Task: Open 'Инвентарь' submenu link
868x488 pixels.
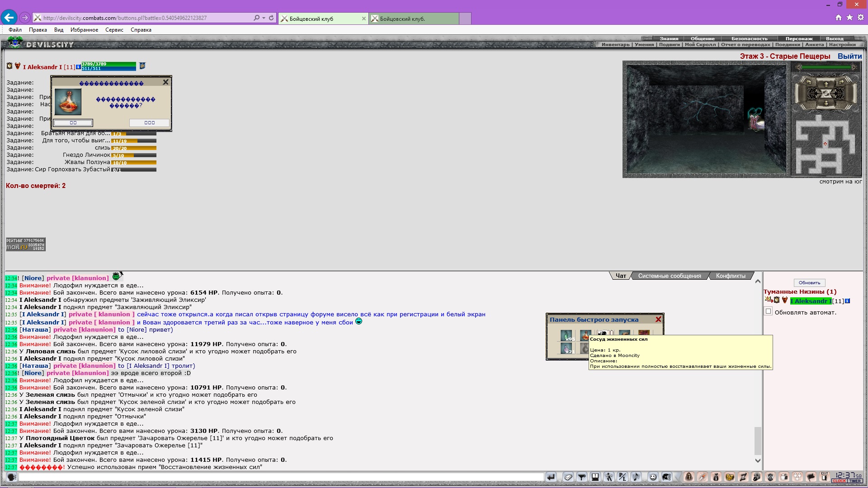Action: (615, 44)
